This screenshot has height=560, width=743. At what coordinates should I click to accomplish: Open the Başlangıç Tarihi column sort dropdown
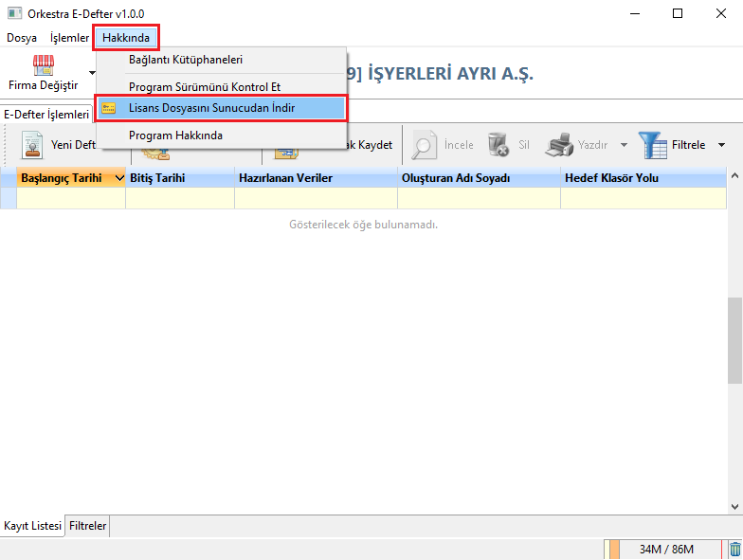[x=118, y=178]
